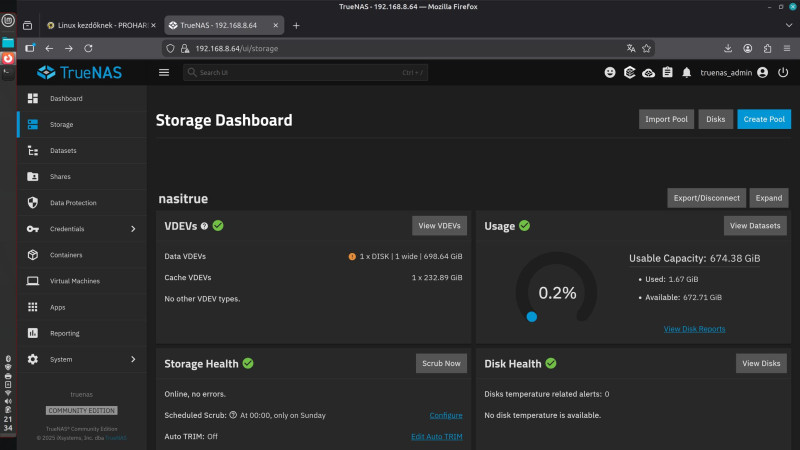Open the TrueNAS alerts bell

(x=686, y=72)
